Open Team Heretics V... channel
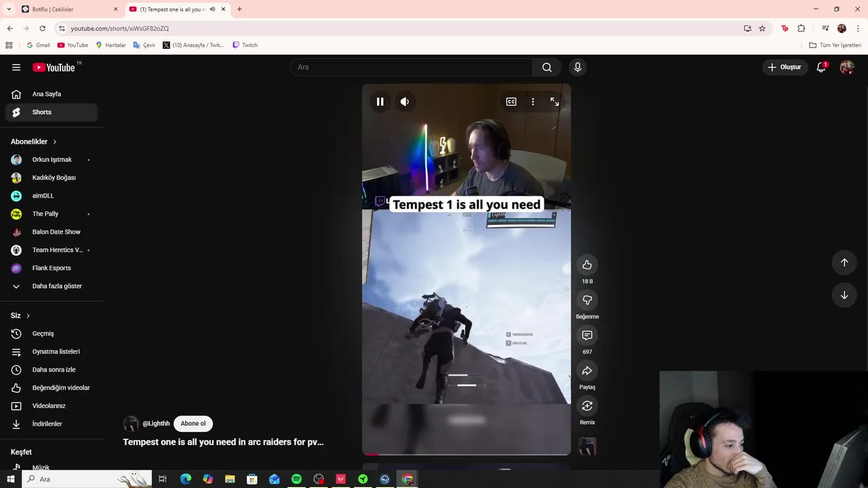Viewport: 868px width, 488px height. 52,250
